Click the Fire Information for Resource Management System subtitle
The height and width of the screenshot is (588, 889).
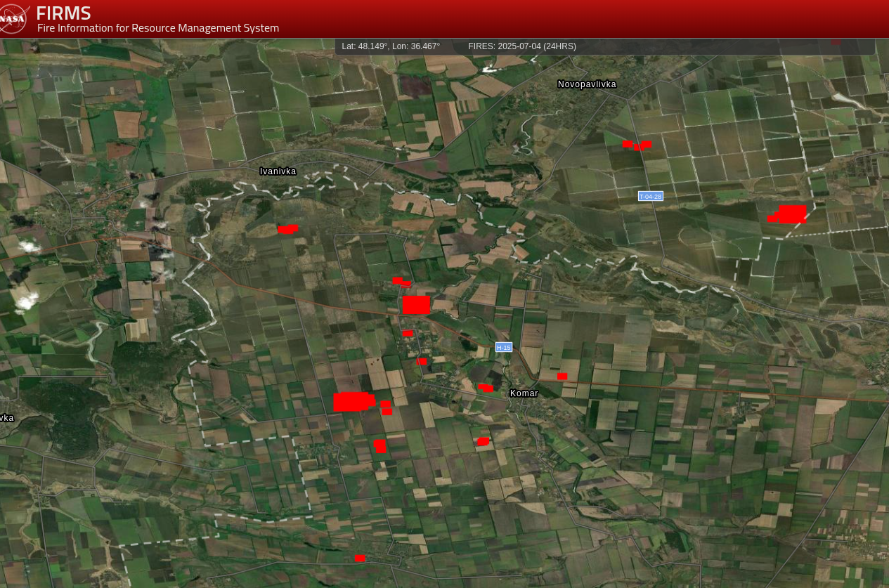tap(158, 28)
